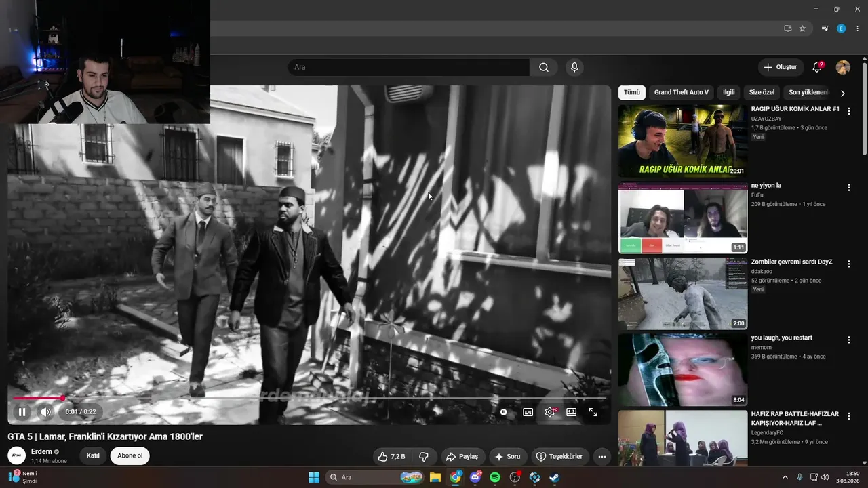The image size is (868, 488).
Task: Mute the video with the speaker icon
Action: (x=45, y=411)
